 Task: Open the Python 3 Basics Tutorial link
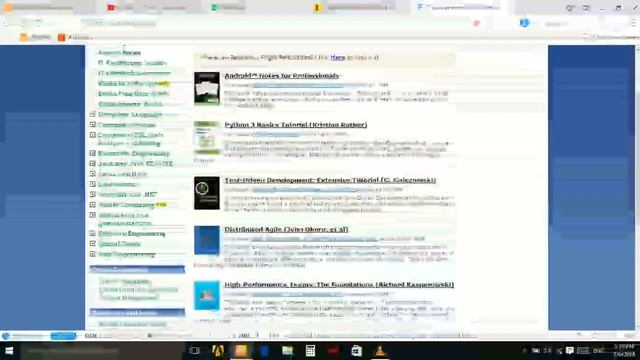(x=296, y=124)
